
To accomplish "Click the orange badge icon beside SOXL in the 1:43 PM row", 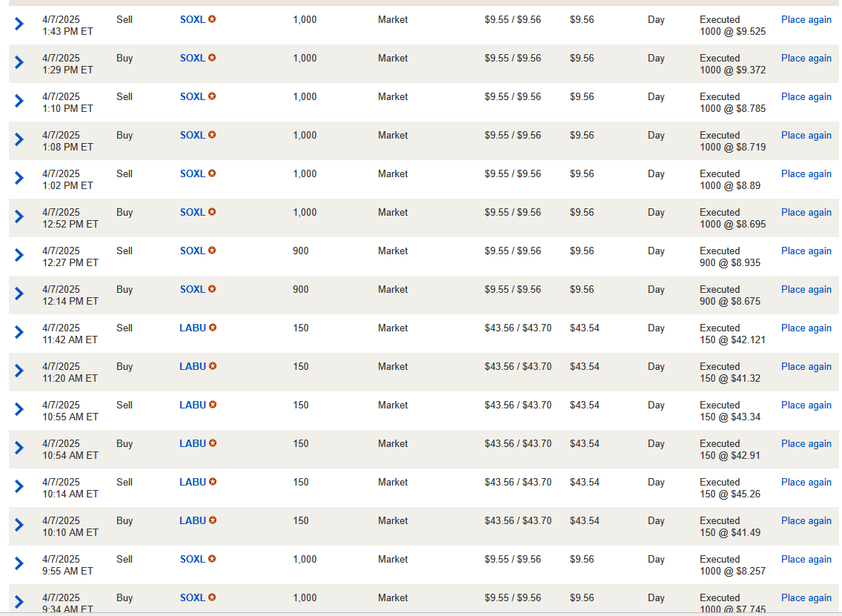I will [212, 19].
